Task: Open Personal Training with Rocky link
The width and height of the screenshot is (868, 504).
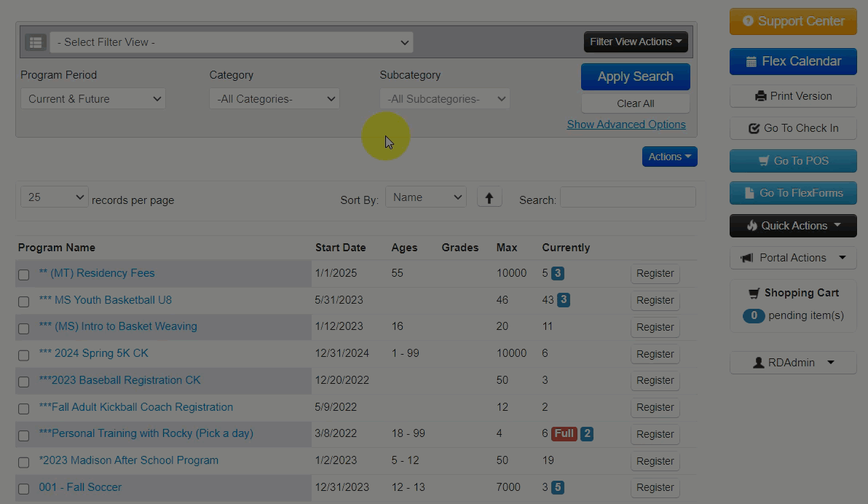Action: point(146,433)
